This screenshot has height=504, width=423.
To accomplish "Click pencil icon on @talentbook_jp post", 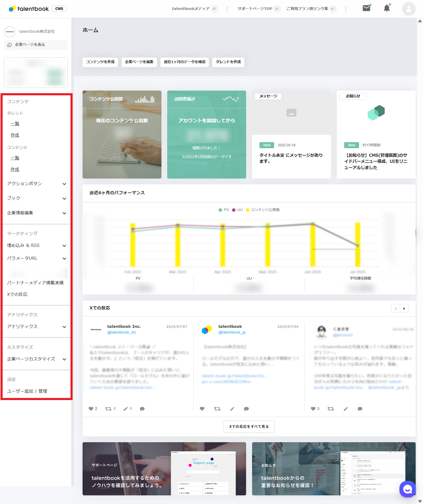I will [232, 409].
